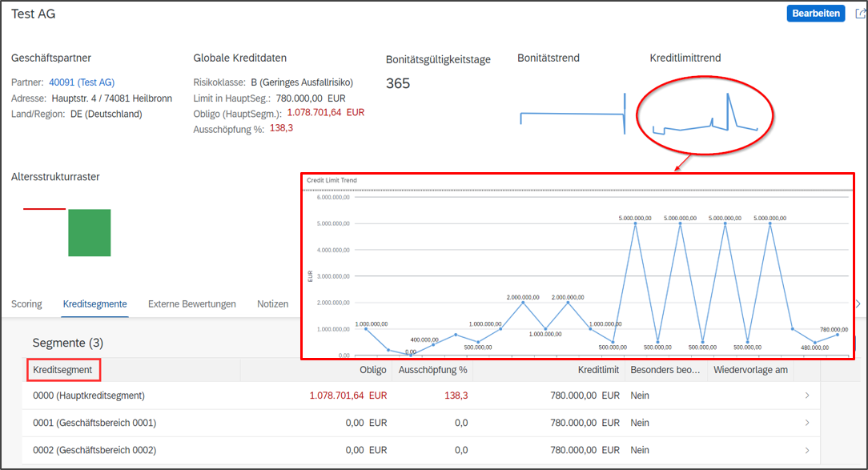This screenshot has height=470, width=868.
Task: Click the green Altersstrukturraster bar
Action: click(89, 235)
